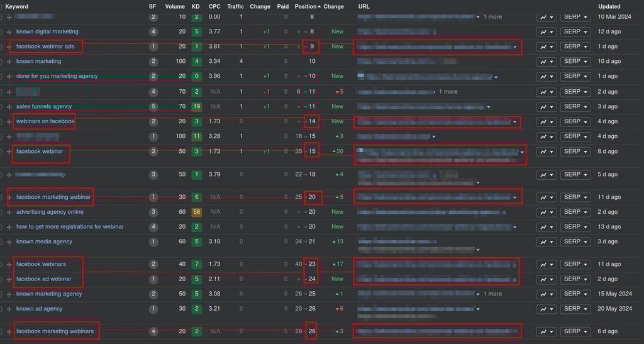Click the plus icon beside 'sales funnels agency'
This screenshot has width=644, height=344.
pyautogui.click(x=9, y=107)
